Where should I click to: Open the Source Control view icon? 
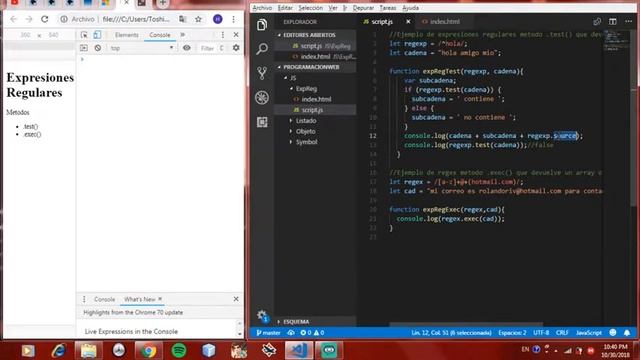coord(262,73)
